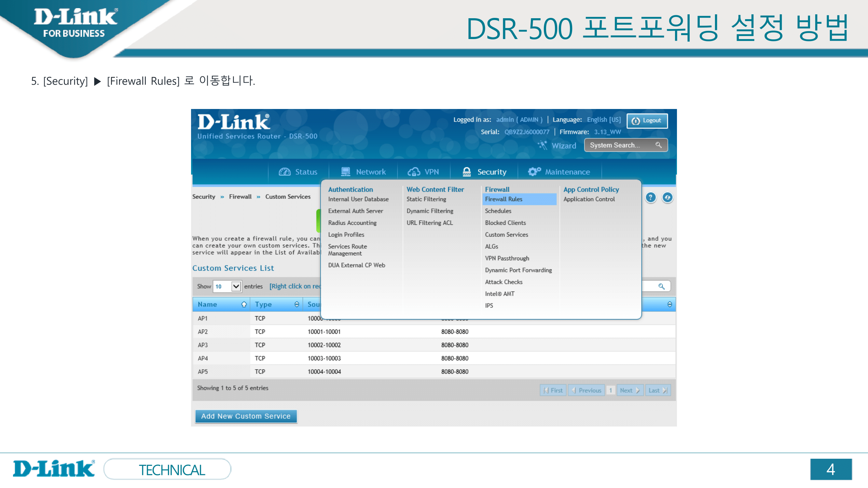Image resolution: width=868 pixels, height=488 pixels.
Task: Click the table search magnifier icon
Action: [661, 286]
